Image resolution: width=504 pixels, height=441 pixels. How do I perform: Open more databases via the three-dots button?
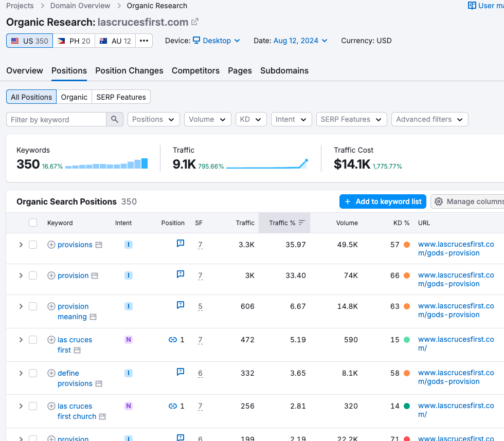[x=144, y=41]
